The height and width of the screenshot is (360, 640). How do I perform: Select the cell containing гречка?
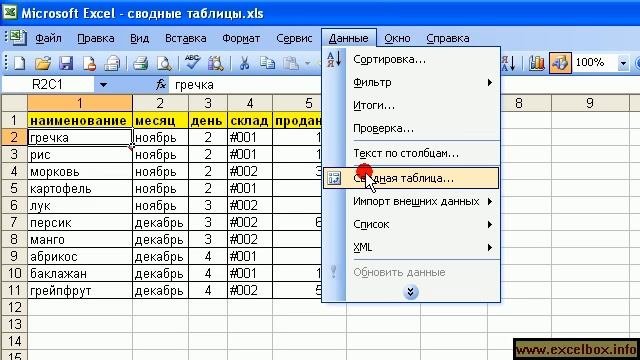coord(80,137)
